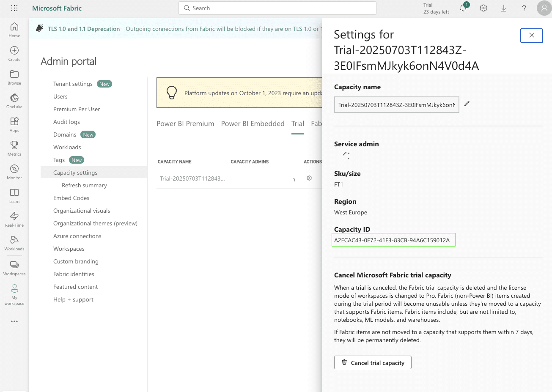
Task: Click the CAPACITY NAME column header
Action: (175, 162)
